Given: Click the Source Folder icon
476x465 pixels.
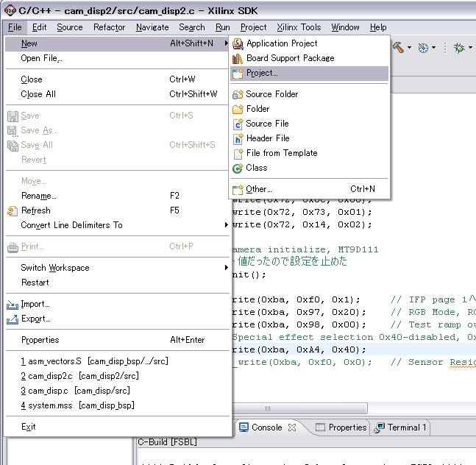Looking at the screenshot, I should (x=238, y=94).
